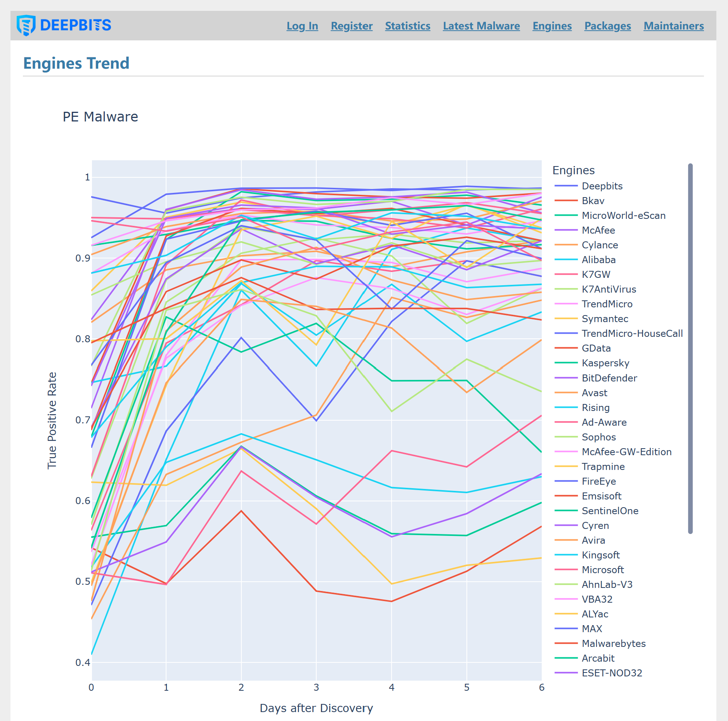Hide the Avira trace in legend
The height and width of the screenshot is (721, 728).
pyautogui.click(x=580, y=540)
